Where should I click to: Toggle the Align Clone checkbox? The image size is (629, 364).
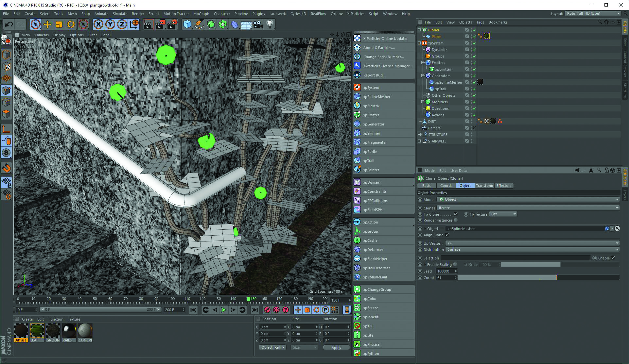click(x=447, y=235)
